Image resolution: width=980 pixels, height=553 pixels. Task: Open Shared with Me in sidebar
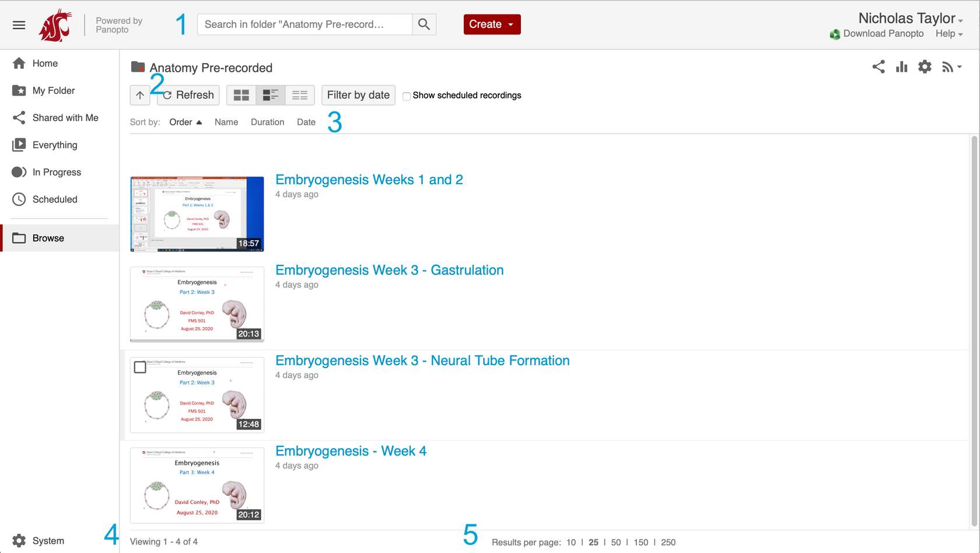pyautogui.click(x=65, y=118)
